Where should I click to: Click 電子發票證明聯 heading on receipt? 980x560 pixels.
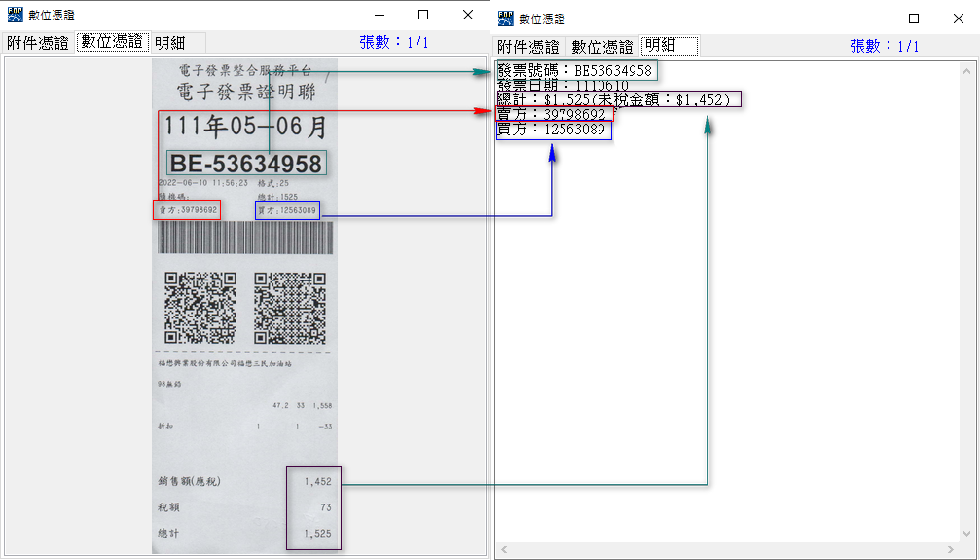246,93
